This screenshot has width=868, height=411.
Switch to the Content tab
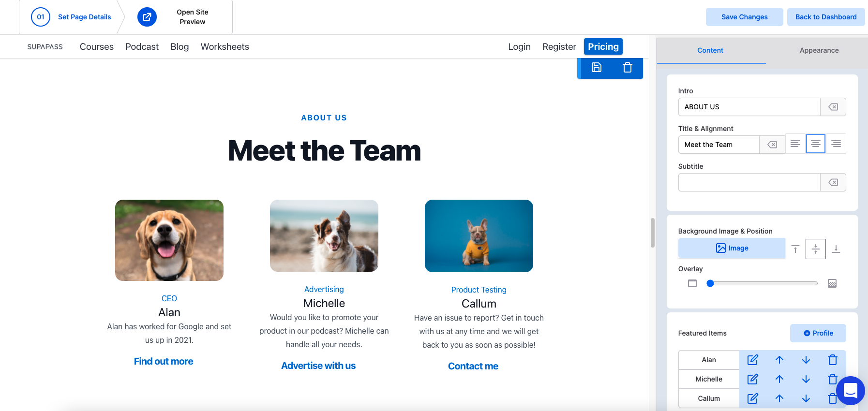tap(710, 50)
